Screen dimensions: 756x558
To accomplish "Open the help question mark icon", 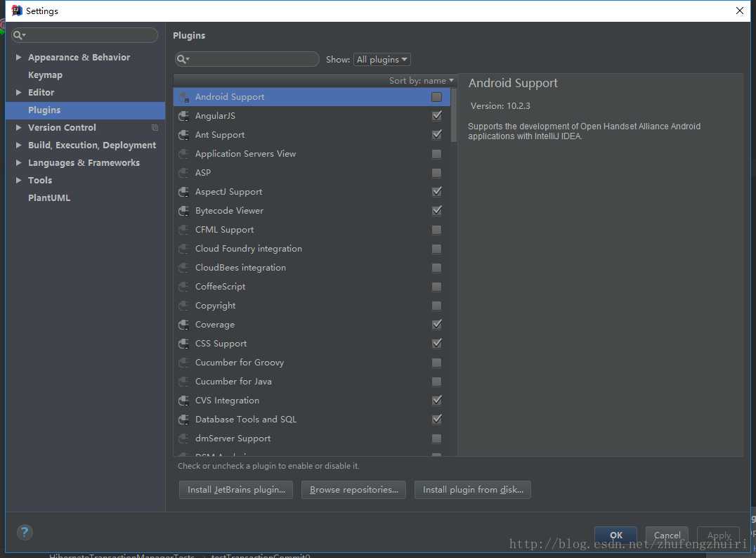I will click(25, 533).
